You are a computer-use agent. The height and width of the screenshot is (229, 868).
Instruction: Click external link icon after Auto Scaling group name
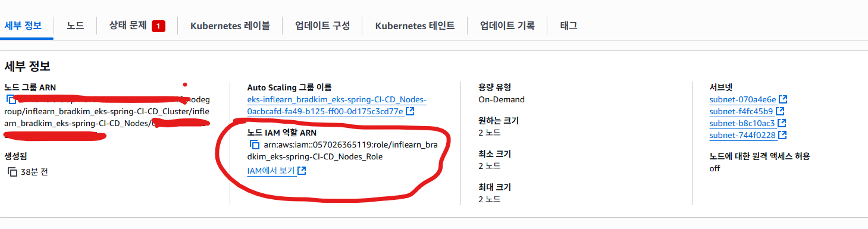click(411, 111)
